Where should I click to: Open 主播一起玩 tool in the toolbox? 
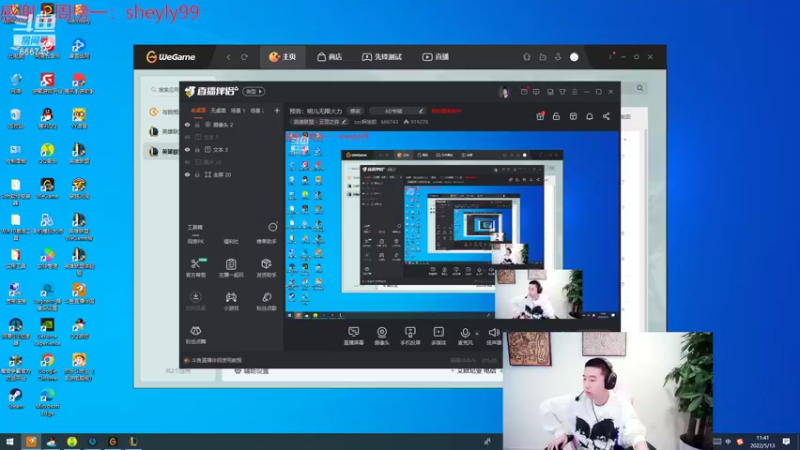pos(231,267)
